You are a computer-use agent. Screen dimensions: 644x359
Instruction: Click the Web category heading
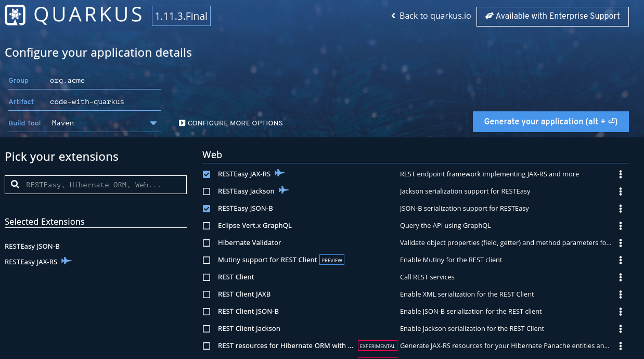(212, 155)
